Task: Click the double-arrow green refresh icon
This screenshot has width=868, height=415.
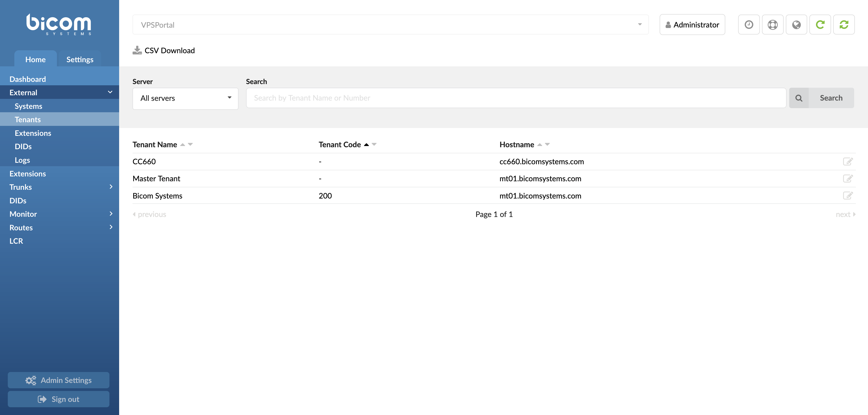Action: pyautogui.click(x=844, y=25)
